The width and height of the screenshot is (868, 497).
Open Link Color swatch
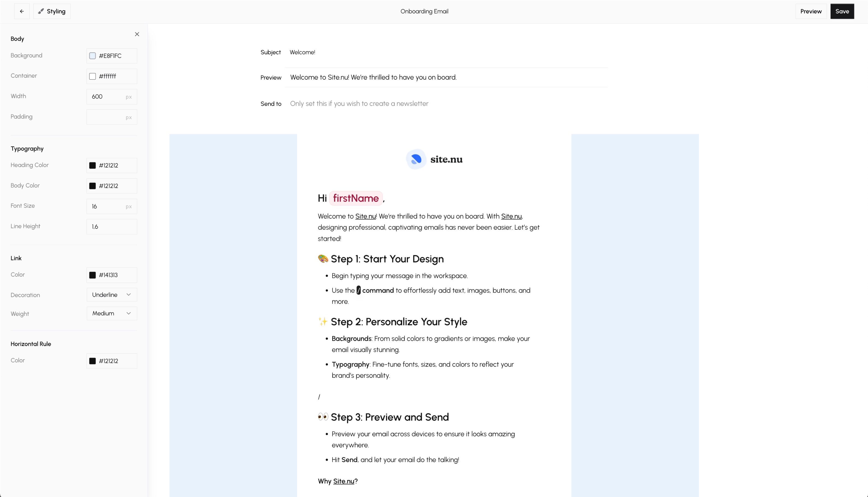tap(93, 275)
